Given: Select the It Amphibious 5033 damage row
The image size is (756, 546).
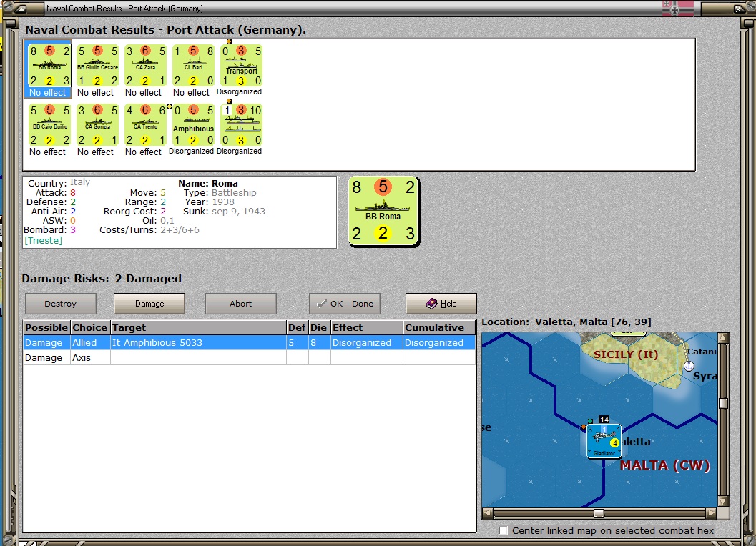Looking at the screenshot, I should click(250, 342).
